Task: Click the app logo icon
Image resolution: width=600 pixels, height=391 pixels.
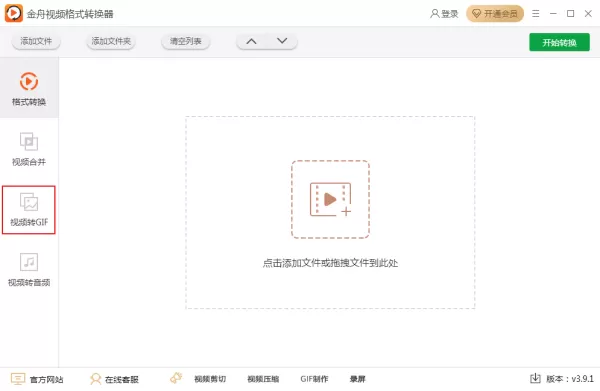Action: pyautogui.click(x=14, y=13)
